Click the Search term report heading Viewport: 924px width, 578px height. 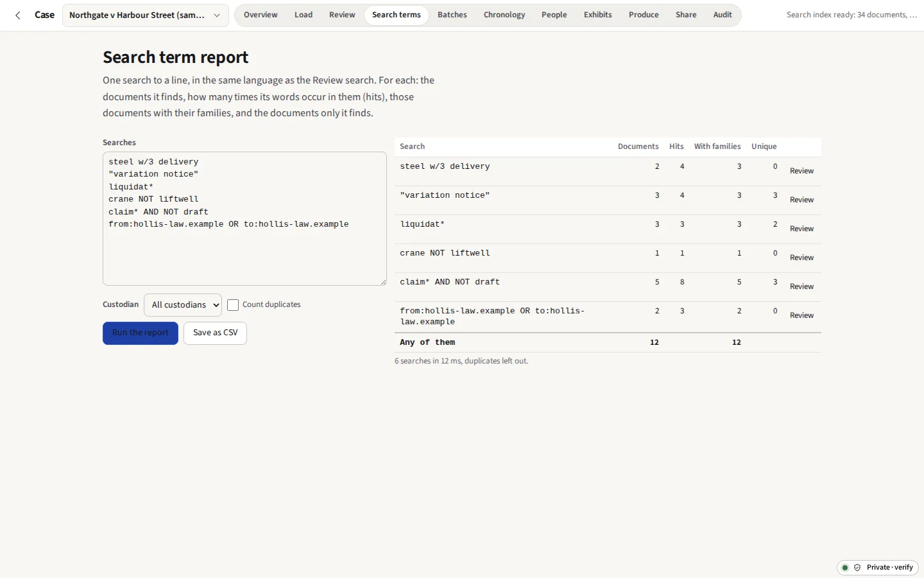pyautogui.click(x=175, y=57)
